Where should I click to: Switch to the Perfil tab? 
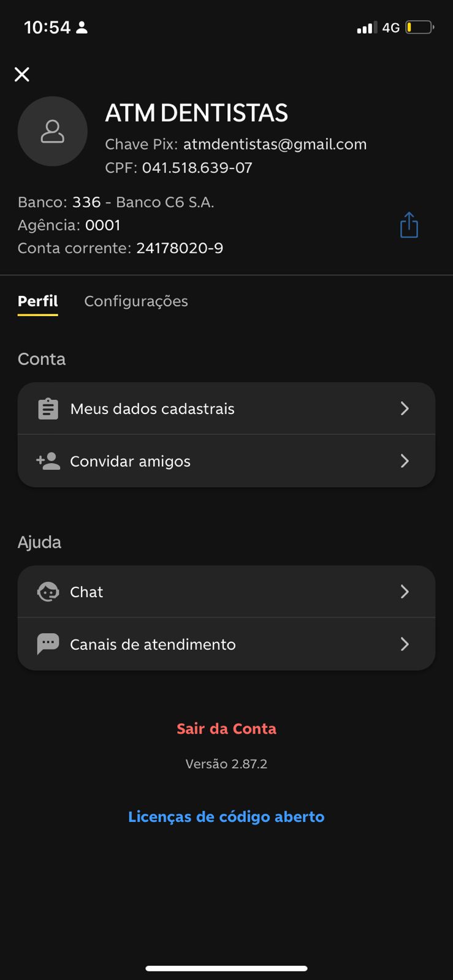38,301
